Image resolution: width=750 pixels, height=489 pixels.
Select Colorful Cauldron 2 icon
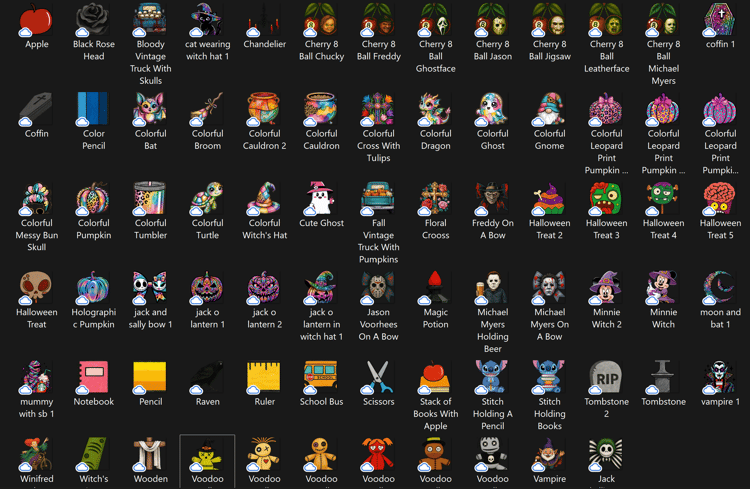point(264,109)
